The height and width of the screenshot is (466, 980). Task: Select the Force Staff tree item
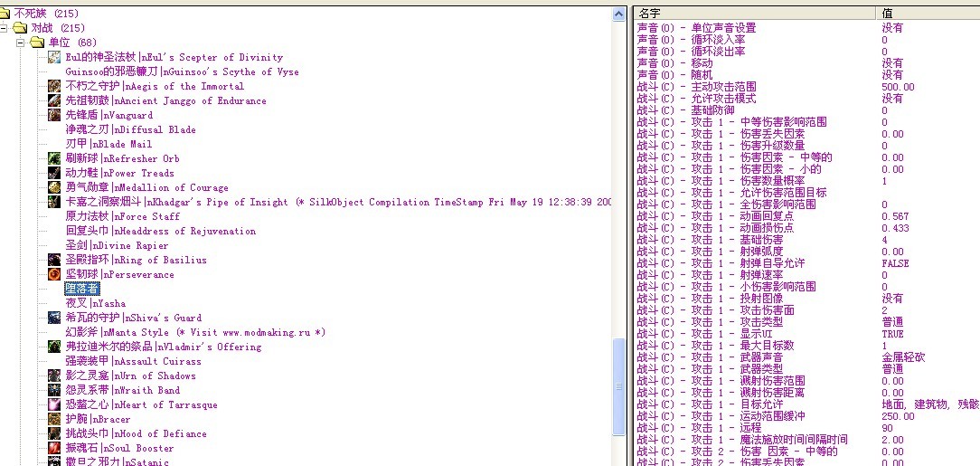point(123,216)
